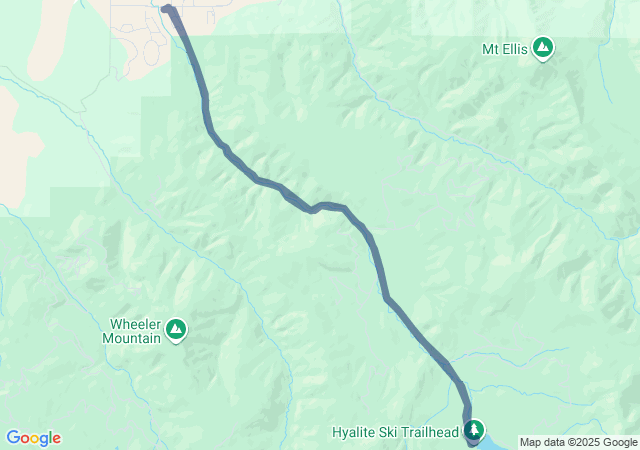
Task: Open the "Map data ©2025 Google" attribution
Action: coord(578,443)
